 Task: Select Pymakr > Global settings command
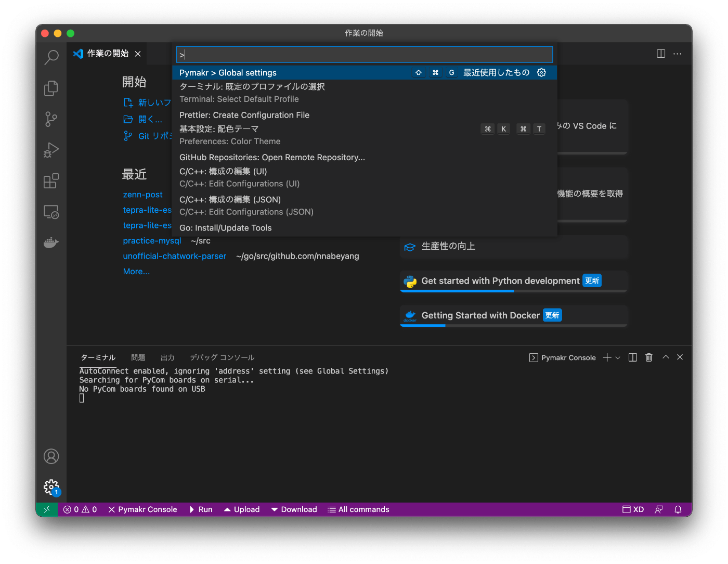point(365,72)
